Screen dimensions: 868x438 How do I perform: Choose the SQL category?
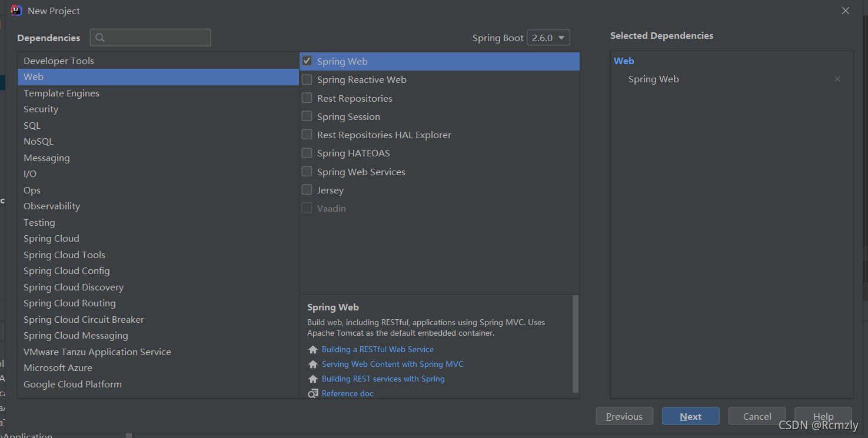[158, 125]
